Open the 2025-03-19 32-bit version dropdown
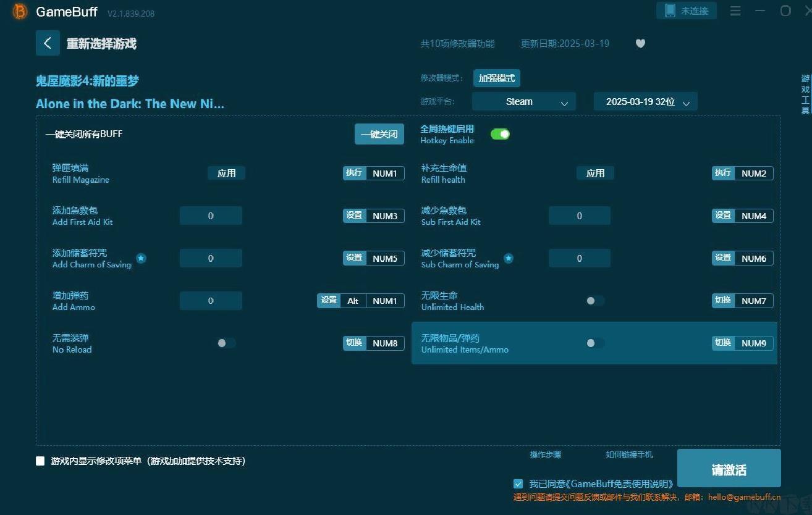 (646, 102)
